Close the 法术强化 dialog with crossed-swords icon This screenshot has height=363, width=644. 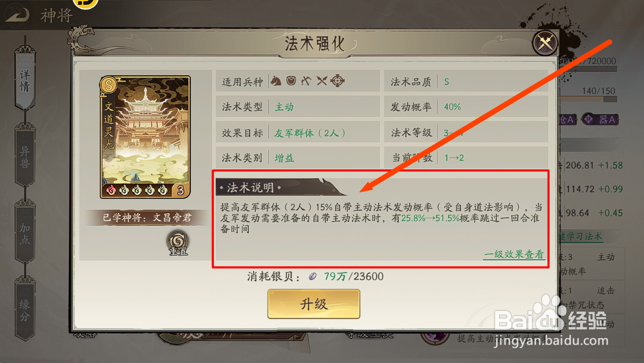click(545, 43)
